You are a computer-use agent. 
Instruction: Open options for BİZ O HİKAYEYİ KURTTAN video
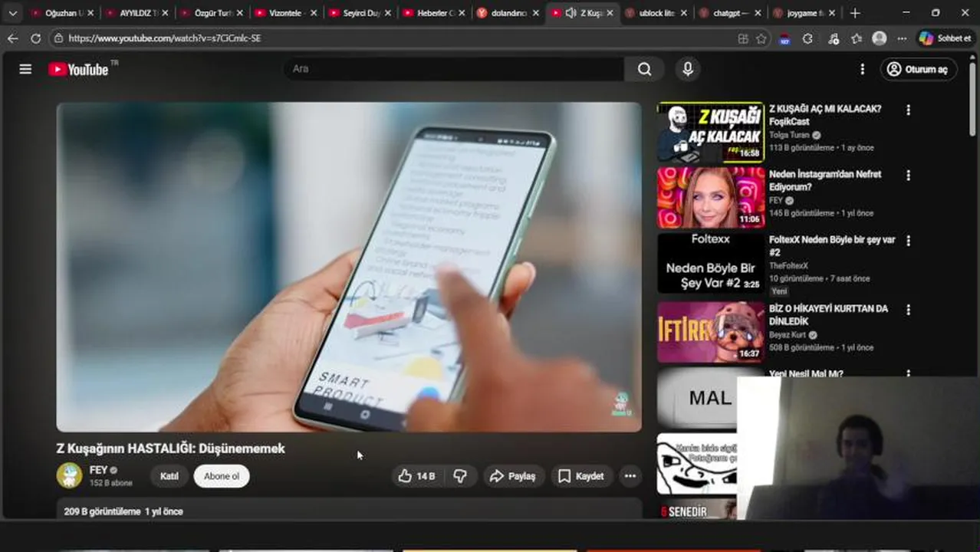pos(908,310)
